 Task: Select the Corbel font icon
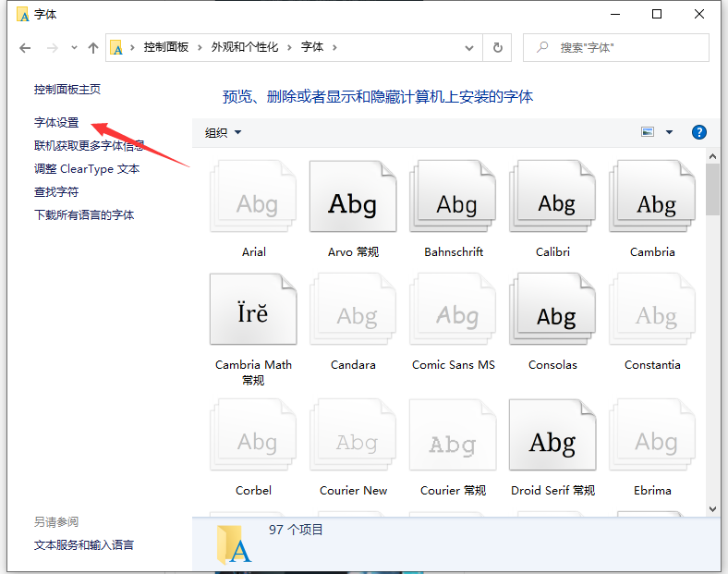click(x=253, y=434)
